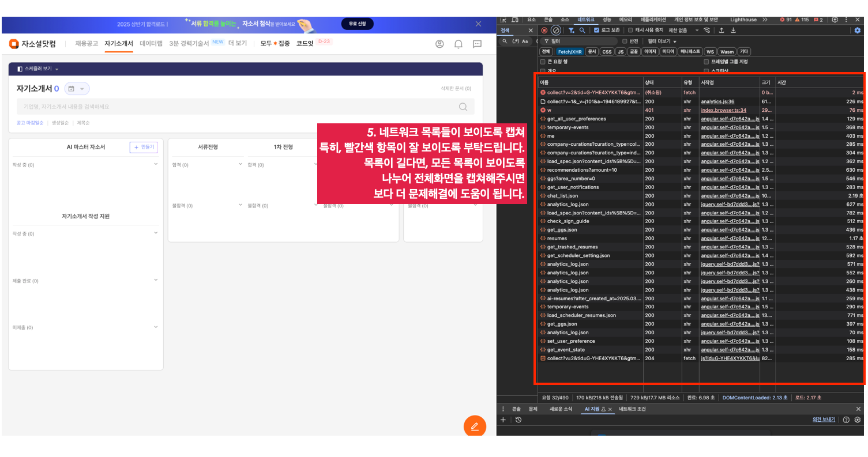
Task: Enable the 캐시 사용 중지 checkbox
Action: [x=630, y=31]
